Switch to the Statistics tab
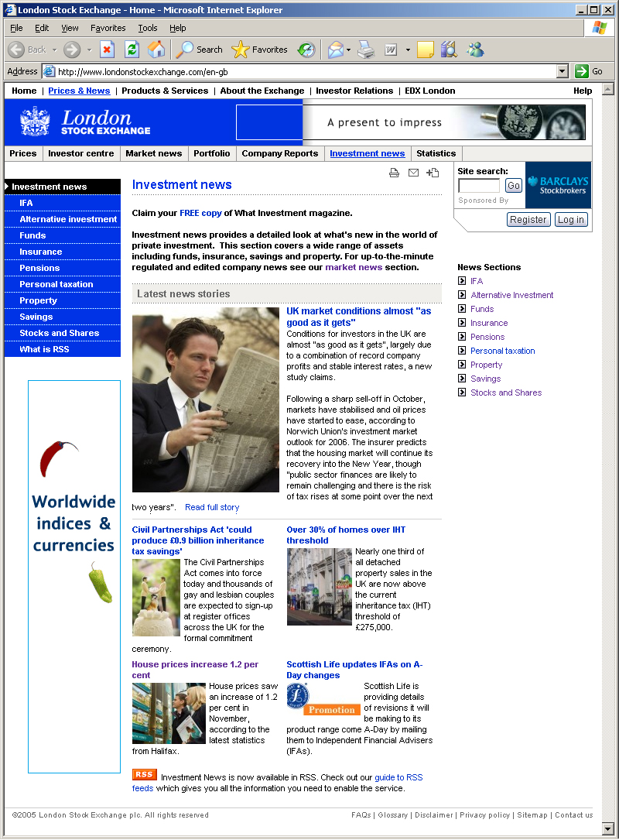The width and height of the screenshot is (619, 840). [x=436, y=153]
